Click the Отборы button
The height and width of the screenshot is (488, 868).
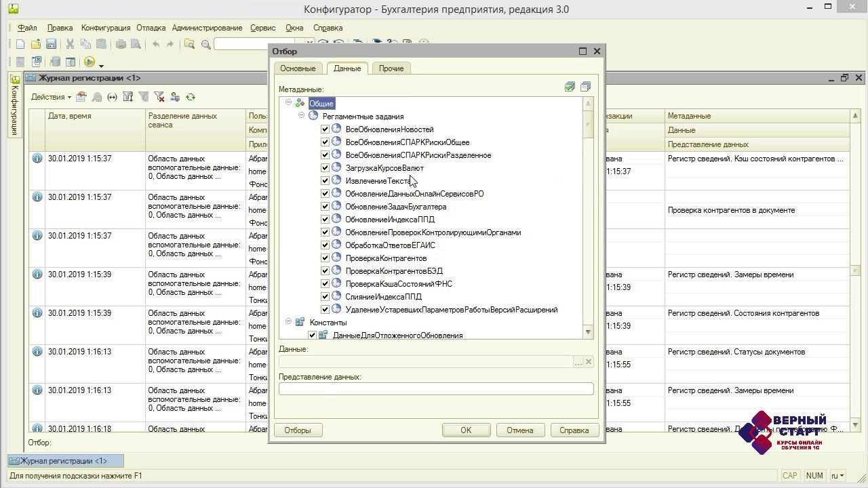tap(298, 430)
